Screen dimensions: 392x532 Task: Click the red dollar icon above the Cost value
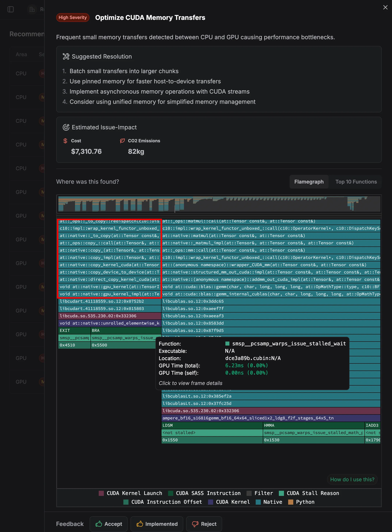coord(66,141)
